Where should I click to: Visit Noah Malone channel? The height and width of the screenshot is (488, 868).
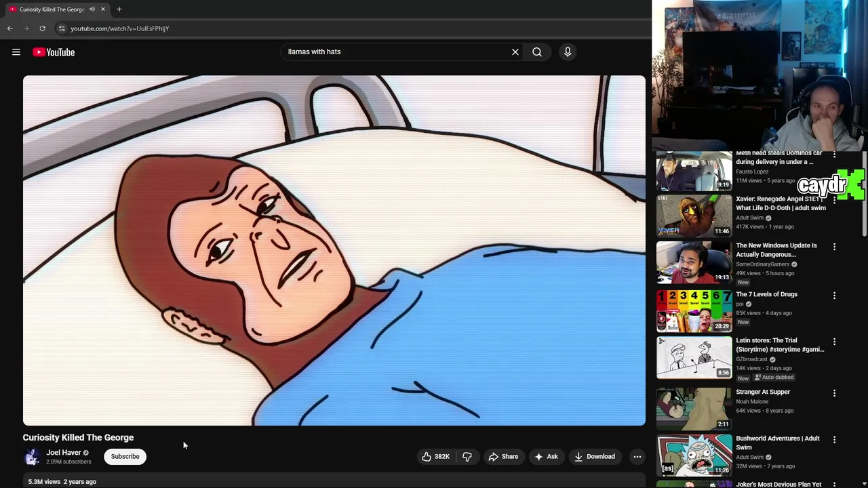pyautogui.click(x=752, y=401)
